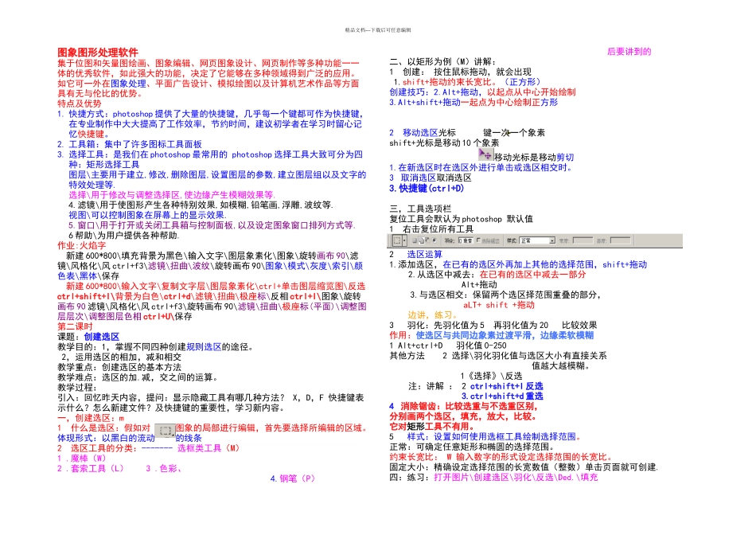Click the blue text ctrl+shift+I 反选
This screenshot has width=756, height=535.
507,386
